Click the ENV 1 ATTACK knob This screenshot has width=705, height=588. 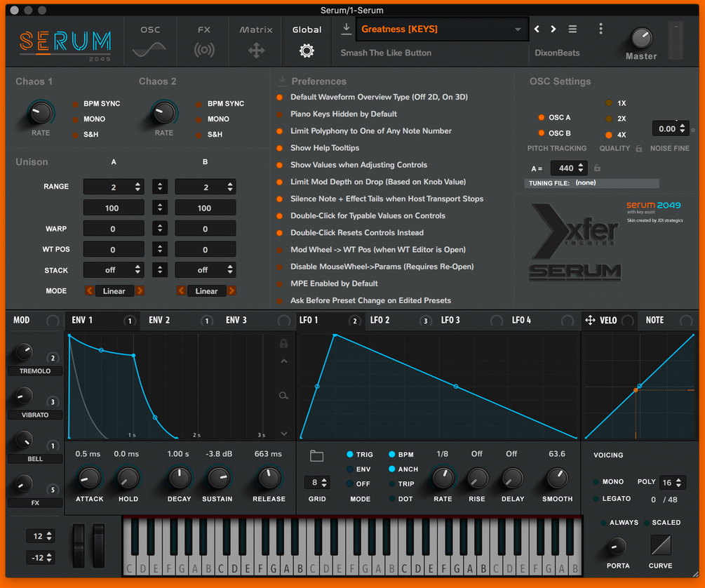90,479
